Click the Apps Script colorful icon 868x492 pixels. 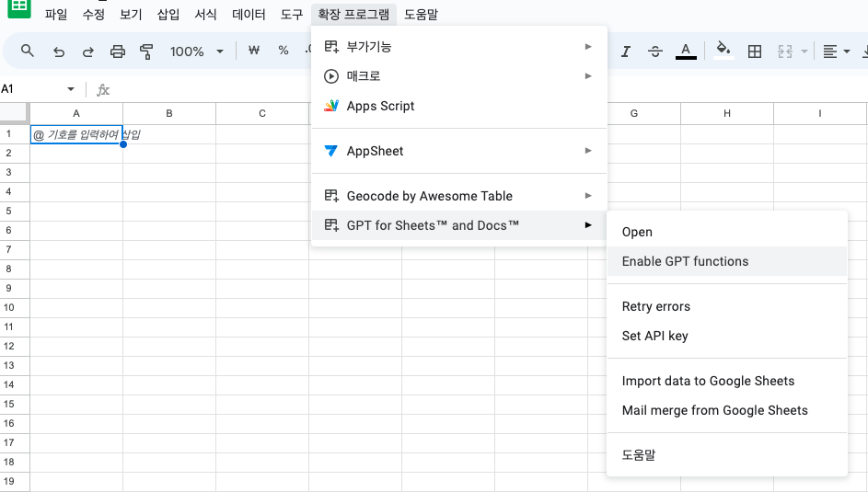[x=331, y=106]
